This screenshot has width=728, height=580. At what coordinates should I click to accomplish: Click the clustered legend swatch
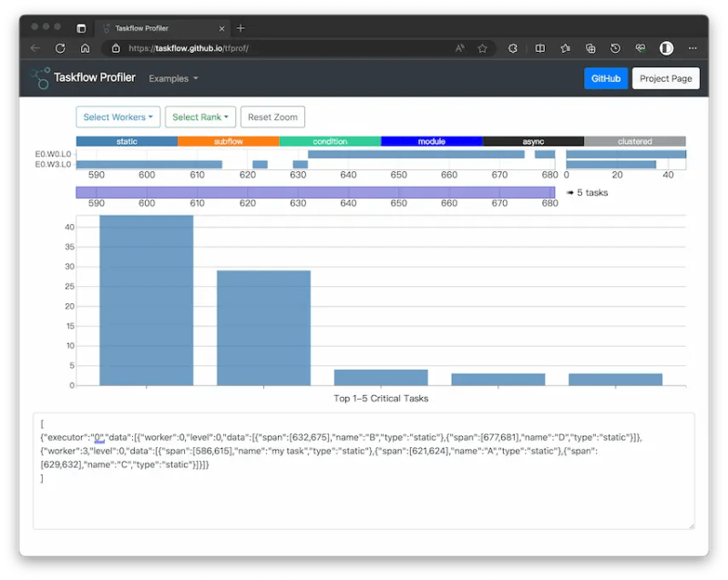[x=635, y=141]
